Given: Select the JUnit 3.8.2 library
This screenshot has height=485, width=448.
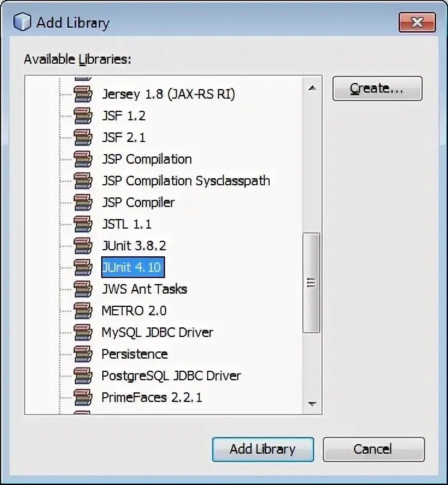Looking at the screenshot, I should click(134, 246).
